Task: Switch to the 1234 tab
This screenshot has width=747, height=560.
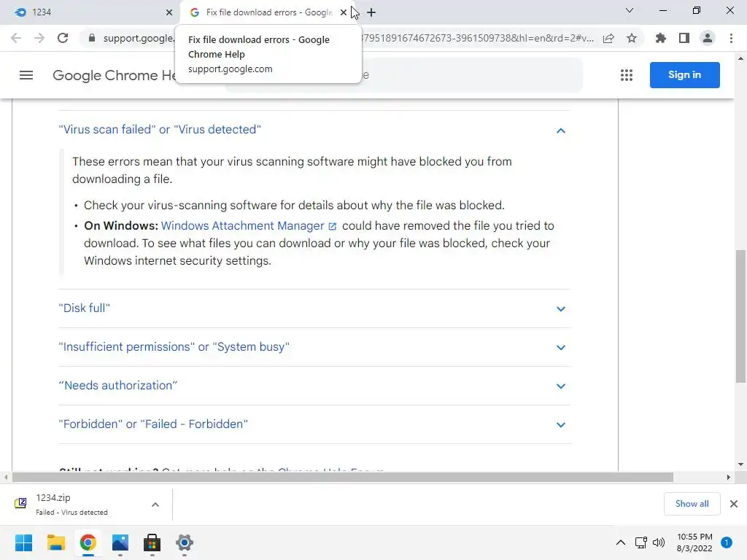Action: 90,12
